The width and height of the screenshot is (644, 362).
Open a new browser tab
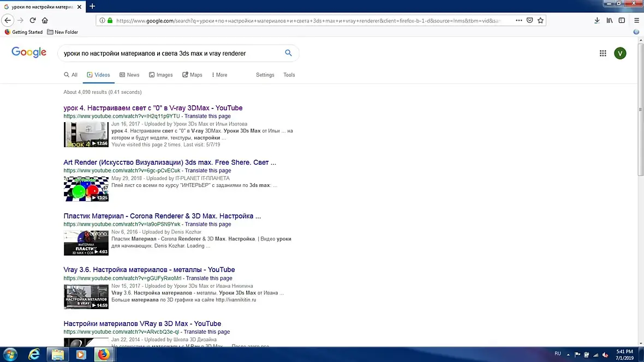click(x=92, y=6)
